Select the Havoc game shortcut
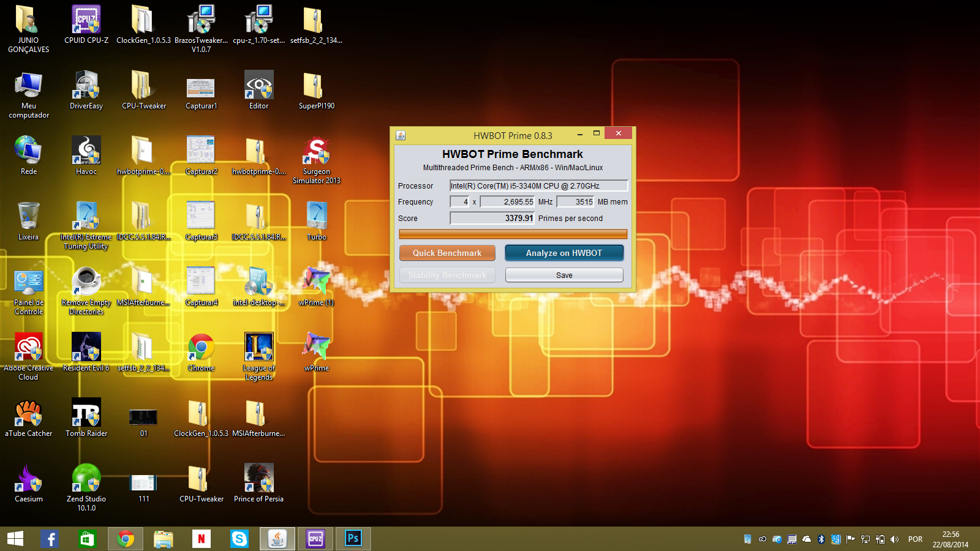 point(86,156)
